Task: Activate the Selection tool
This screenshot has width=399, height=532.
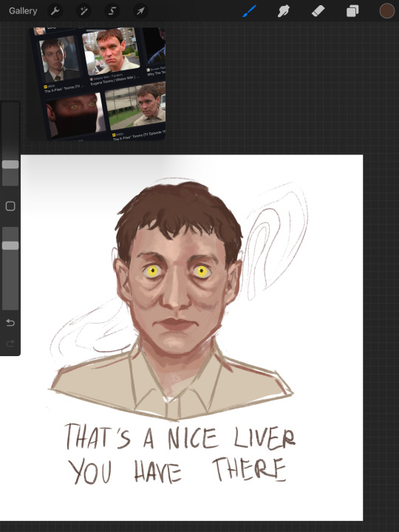Action: click(112, 11)
